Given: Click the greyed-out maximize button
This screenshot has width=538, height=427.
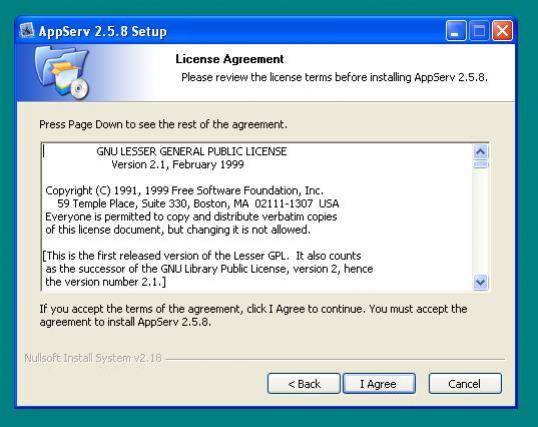Looking at the screenshot, I should pos(479,31).
